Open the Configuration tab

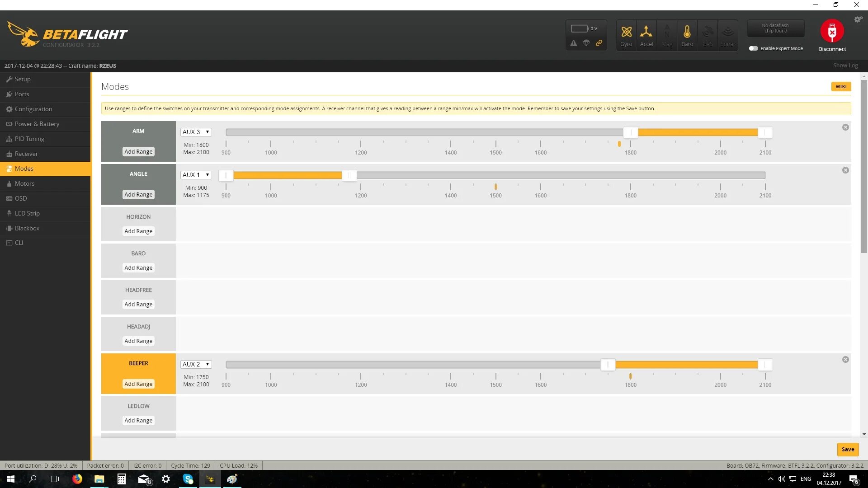tap(45, 109)
